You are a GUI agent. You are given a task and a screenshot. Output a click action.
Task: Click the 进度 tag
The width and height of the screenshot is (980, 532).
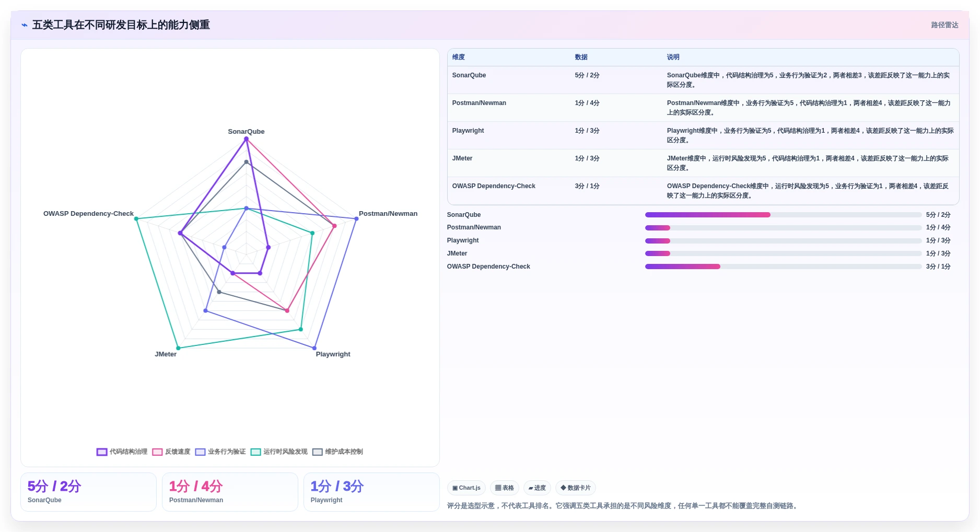pos(537,488)
